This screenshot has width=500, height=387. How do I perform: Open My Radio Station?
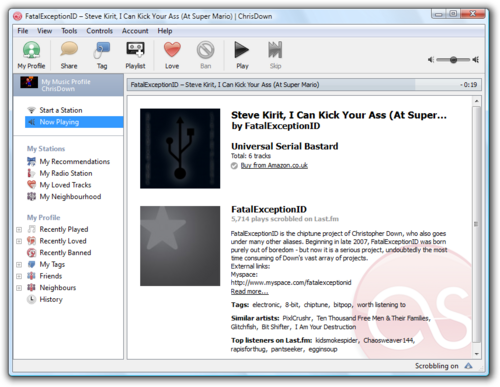click(x=66, y=173)
